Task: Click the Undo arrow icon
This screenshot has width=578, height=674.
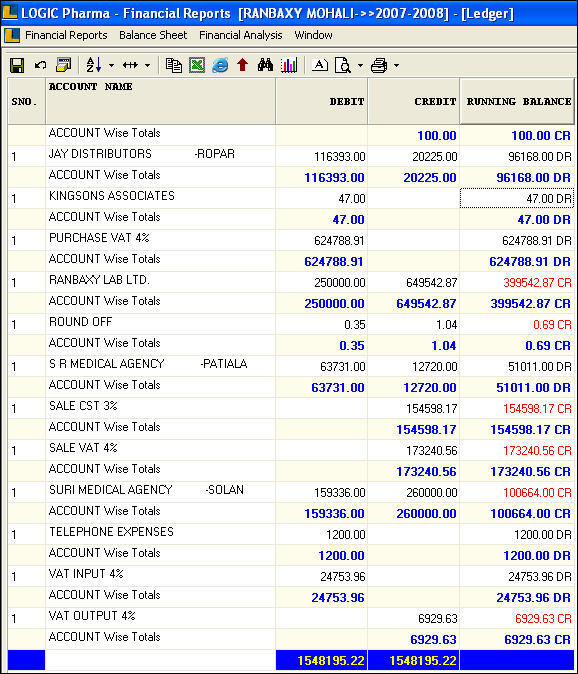Action: [x=40, y=65]
